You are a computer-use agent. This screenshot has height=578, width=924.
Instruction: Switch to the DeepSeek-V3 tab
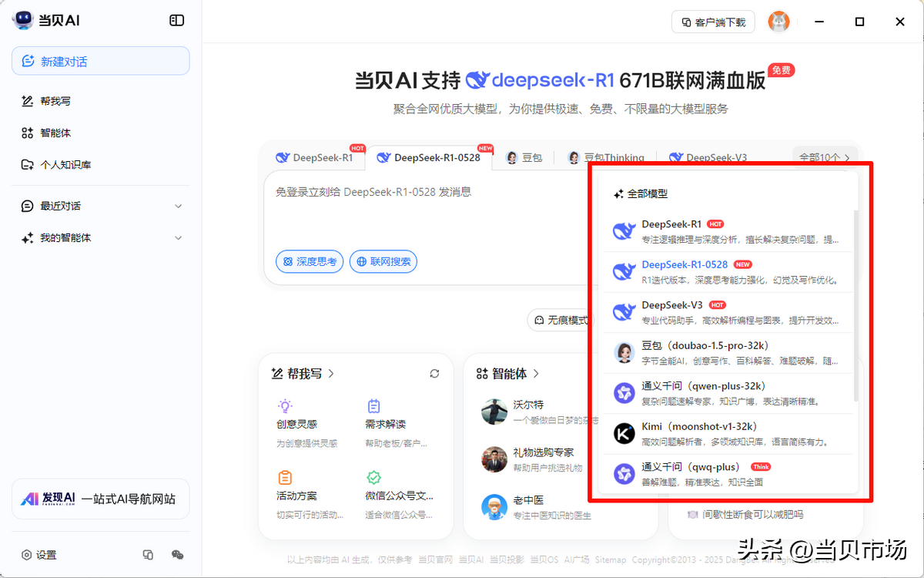708,157
